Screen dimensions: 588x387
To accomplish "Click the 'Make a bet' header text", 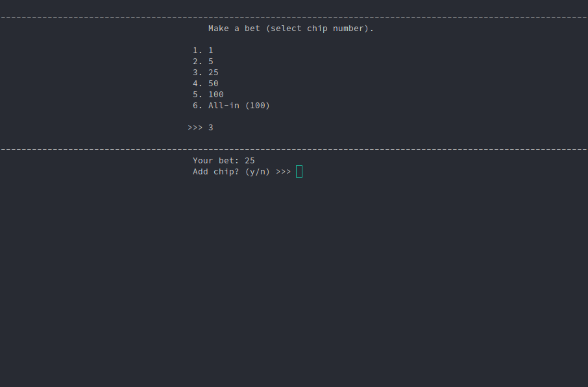I will point(291,28).
